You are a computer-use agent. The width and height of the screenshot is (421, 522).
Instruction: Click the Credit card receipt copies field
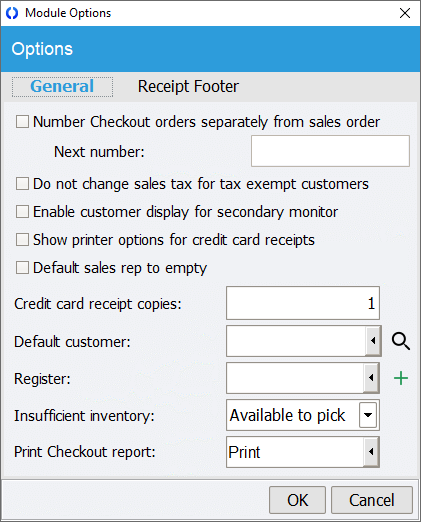click(x=303, y=303)
